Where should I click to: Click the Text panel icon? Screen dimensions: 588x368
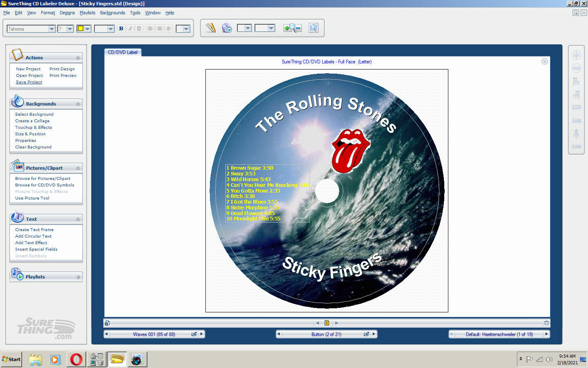(x=18, y=217)
